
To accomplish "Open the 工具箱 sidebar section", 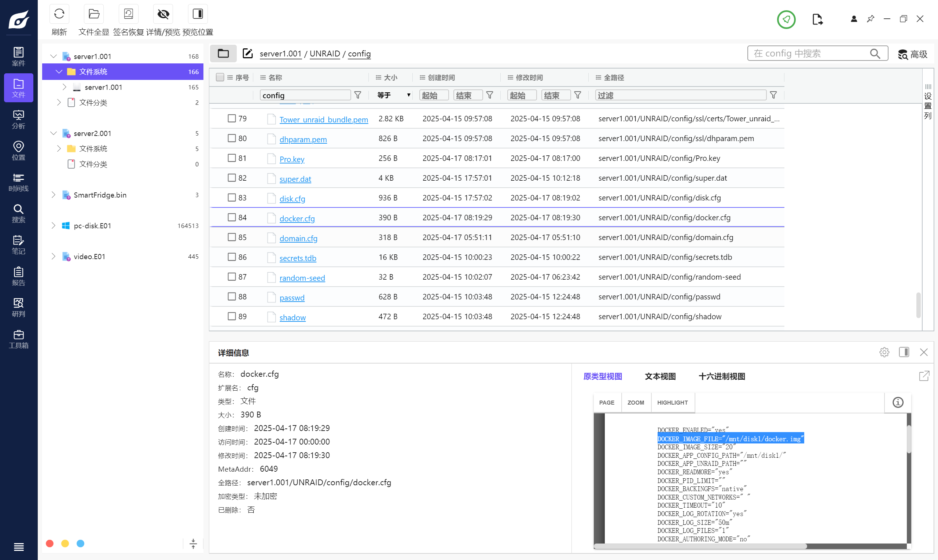I will (x=18, y=339).
